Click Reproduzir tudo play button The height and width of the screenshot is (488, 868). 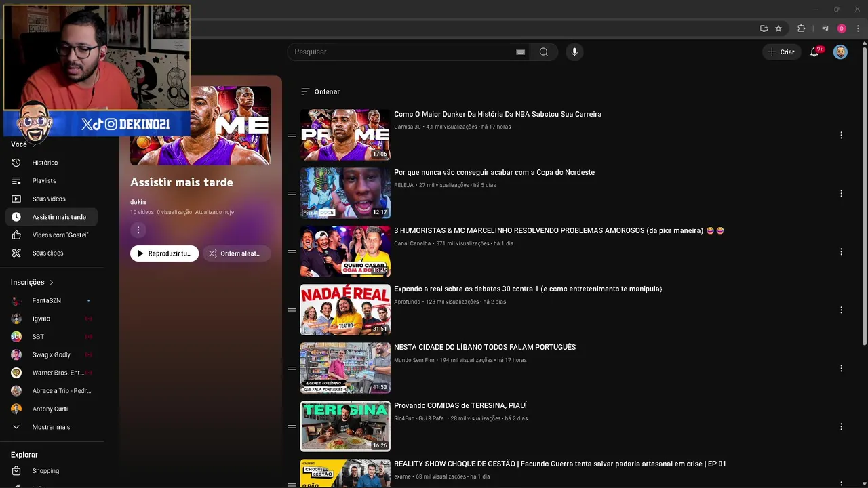point(164,253)
